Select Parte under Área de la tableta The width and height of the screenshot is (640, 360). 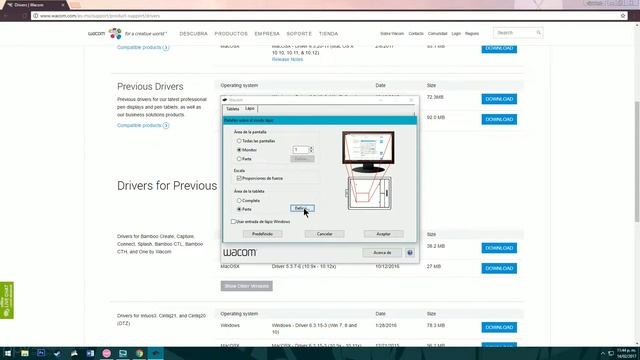[x=239, y=209]
